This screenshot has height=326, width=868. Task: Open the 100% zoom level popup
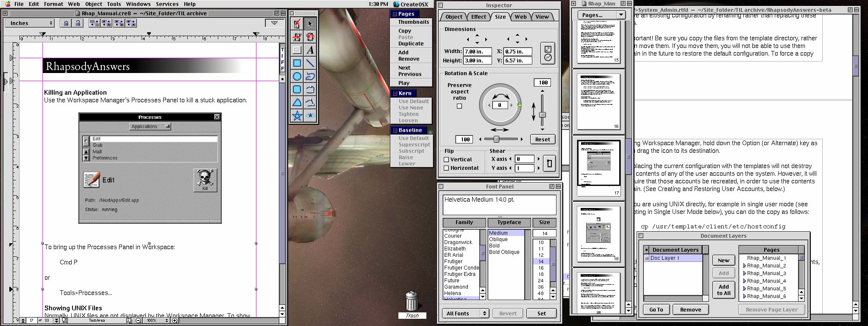point(156,320)
